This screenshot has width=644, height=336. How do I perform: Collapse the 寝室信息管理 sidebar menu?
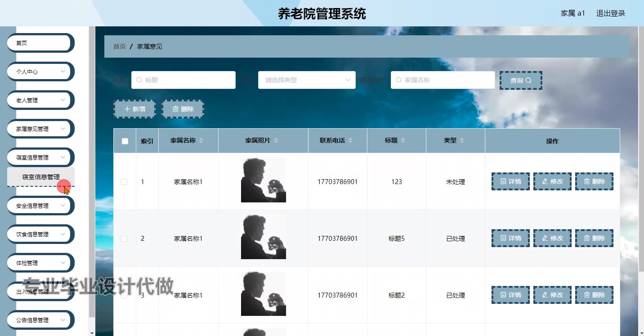(40, 157)
